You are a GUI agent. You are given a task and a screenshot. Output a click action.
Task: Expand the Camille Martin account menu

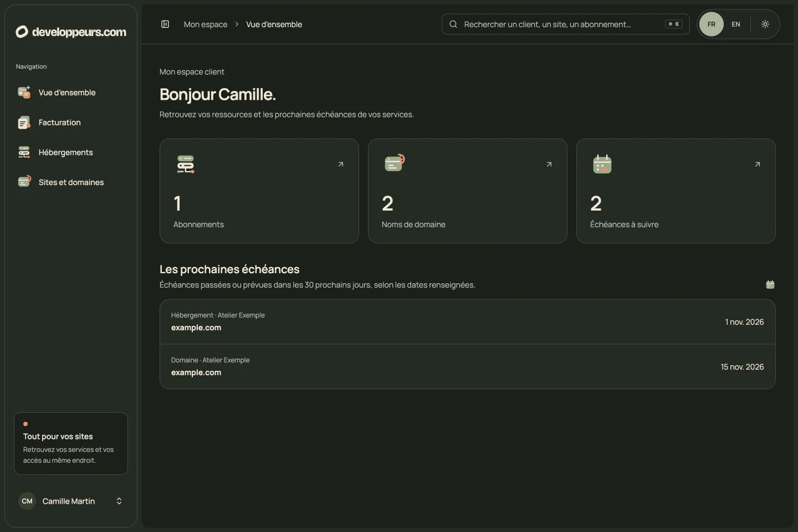pos(71,501)
